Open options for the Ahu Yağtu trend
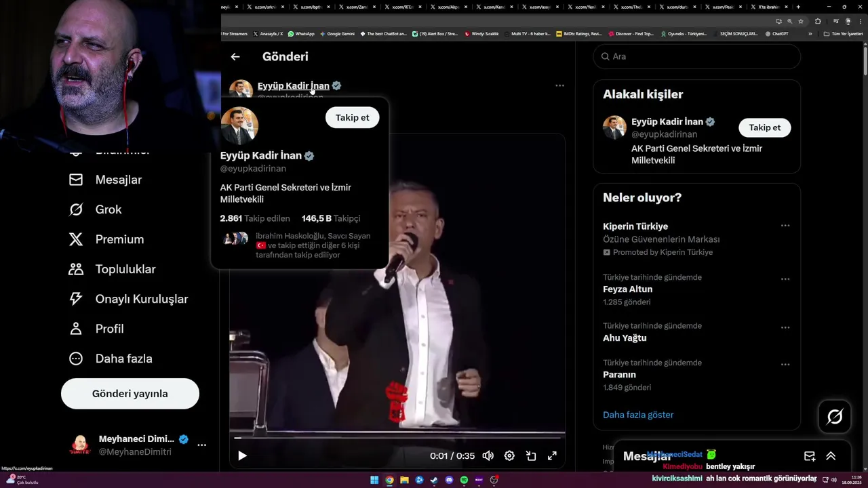Screen dimensions: 868x488 785,327
